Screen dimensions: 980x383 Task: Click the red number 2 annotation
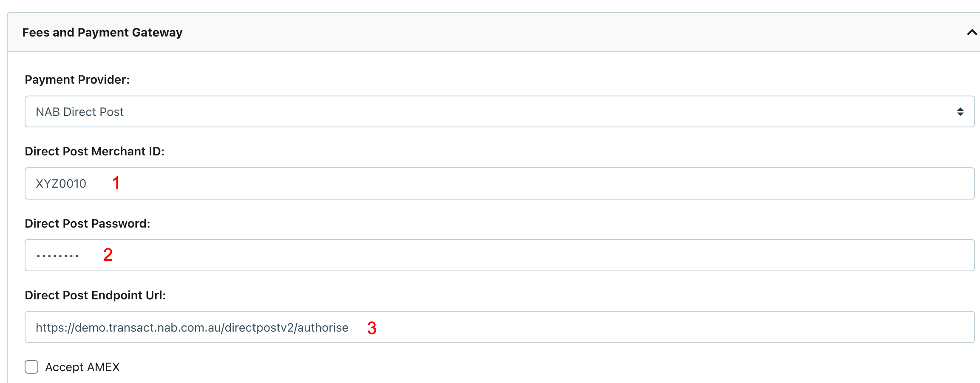(108, 255)
